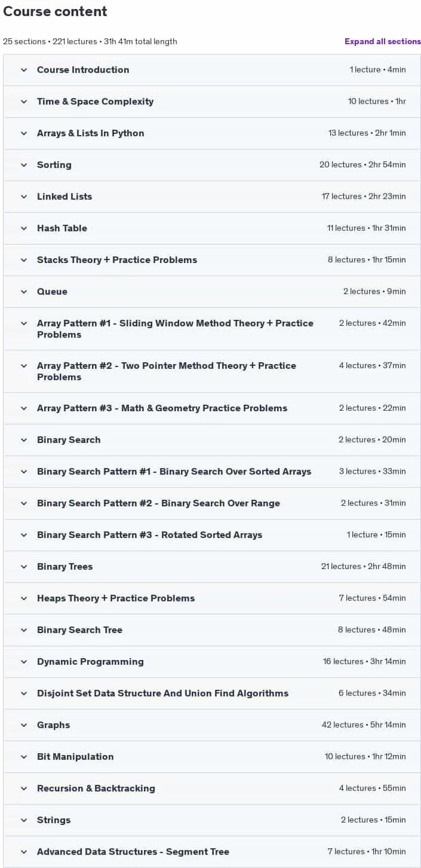The width and height of the screenshot is (421, 868).
Task: Click chevron beside Time & Space Complexity
Action: pyautogui.click(x=24, y=102)
